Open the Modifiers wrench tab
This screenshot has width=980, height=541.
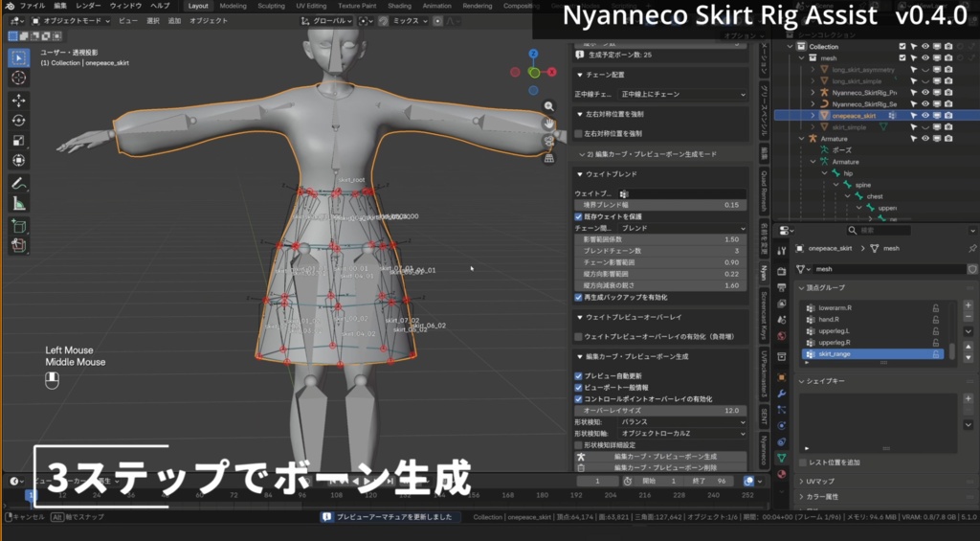click(x=781, y=394)
